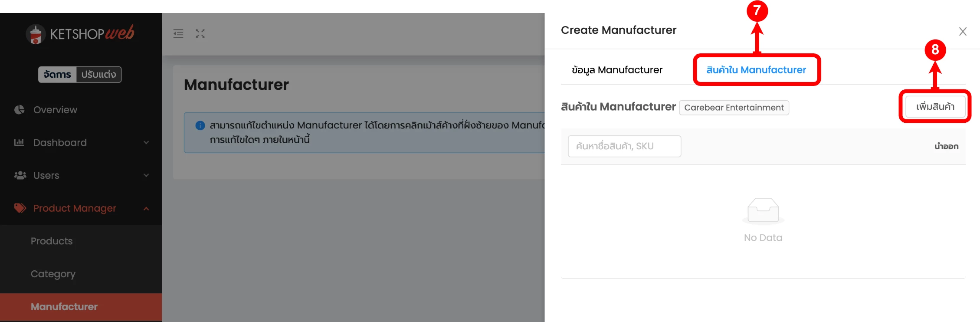Switch to ปรับแต่ง mode
980x322 pixels.
[x=98, y=75]
